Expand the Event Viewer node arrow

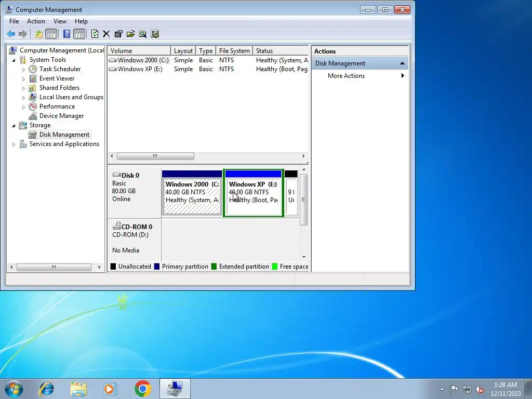(x=23, y=79)
